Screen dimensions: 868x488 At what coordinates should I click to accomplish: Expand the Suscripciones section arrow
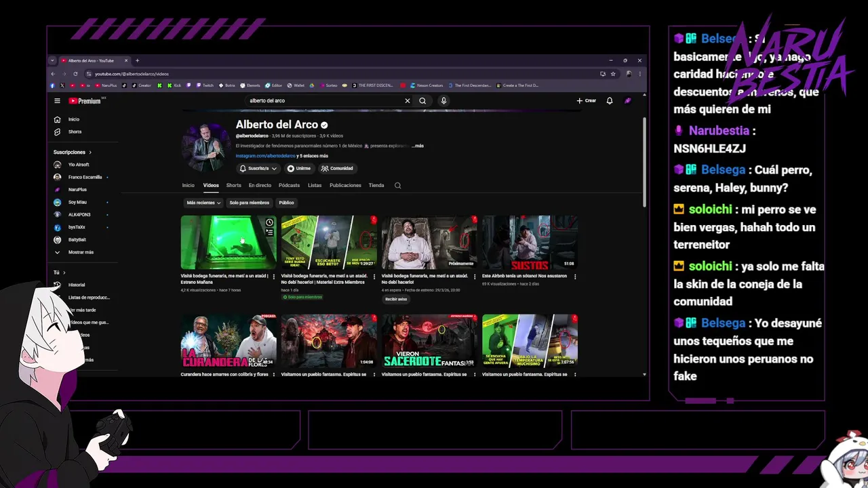click(90, 152)
